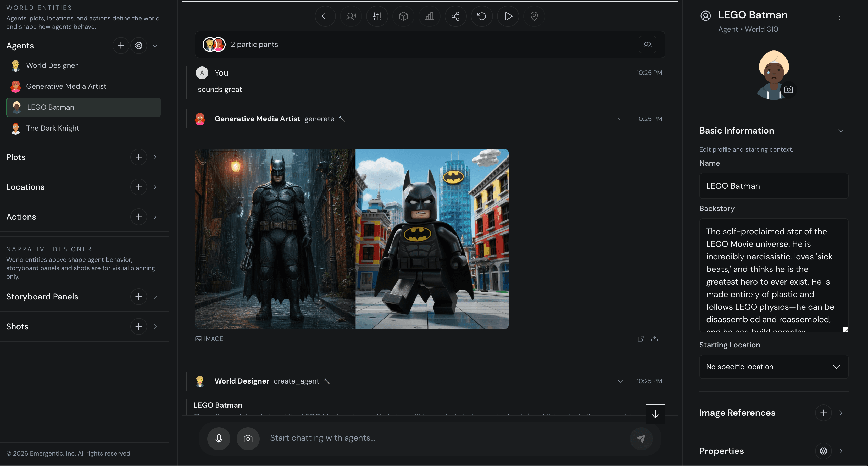
Task: Toggle the voice agents speaking icon
Action: [351, 16]
